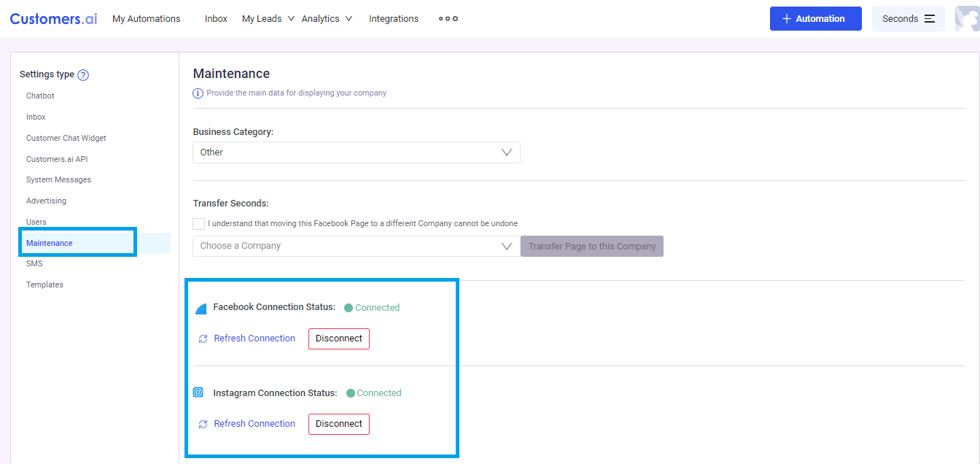Select Chatbot settings type
The height and width of the screenshot is (464, 980).
[40, 96]
